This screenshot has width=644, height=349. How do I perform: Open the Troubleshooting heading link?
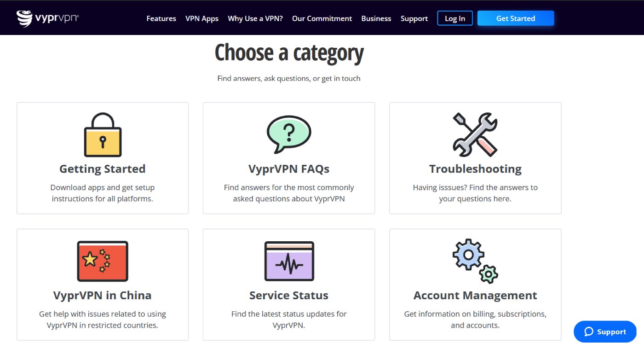coord(475,169)
